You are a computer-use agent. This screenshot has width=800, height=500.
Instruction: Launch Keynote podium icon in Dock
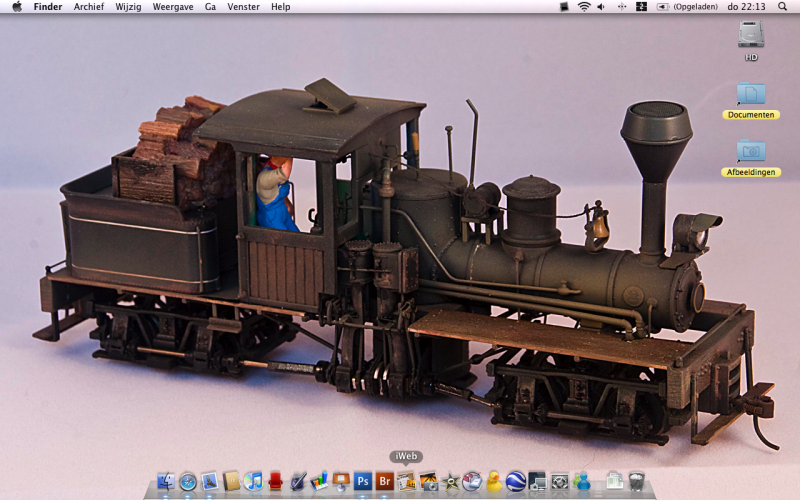341,481
